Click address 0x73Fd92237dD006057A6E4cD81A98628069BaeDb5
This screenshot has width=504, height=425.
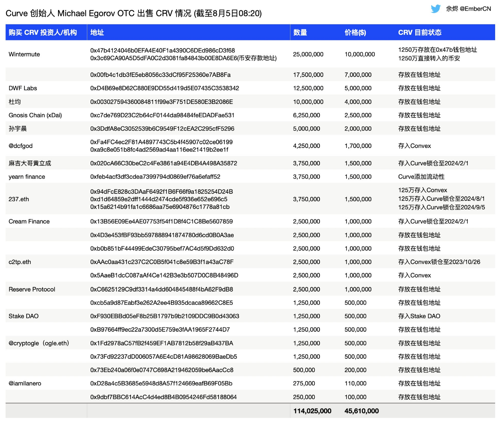pyautogui.click(x=164, y=357)
